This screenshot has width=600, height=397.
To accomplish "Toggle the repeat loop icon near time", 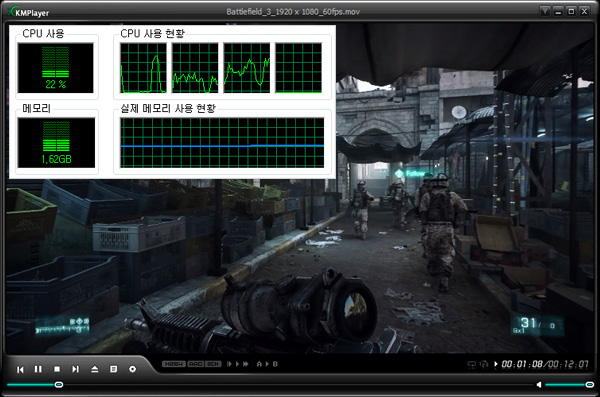I will coord(471,364).
